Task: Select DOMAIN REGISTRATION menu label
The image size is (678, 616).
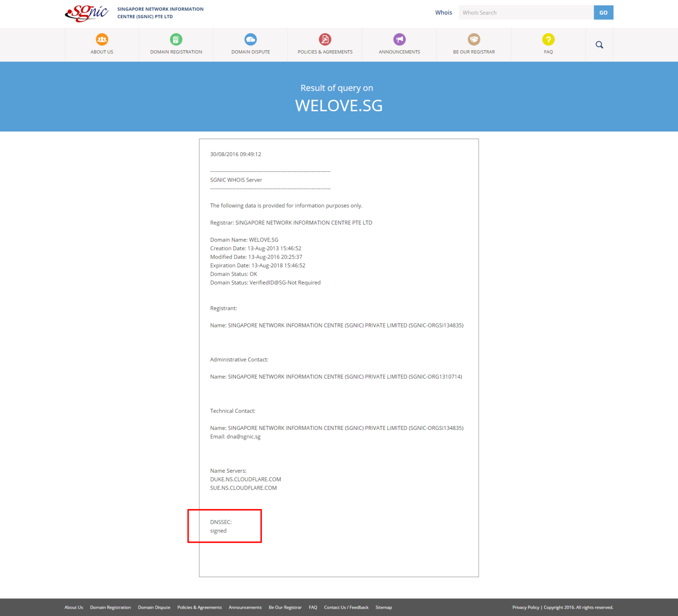Action: [x=176, y=52]
